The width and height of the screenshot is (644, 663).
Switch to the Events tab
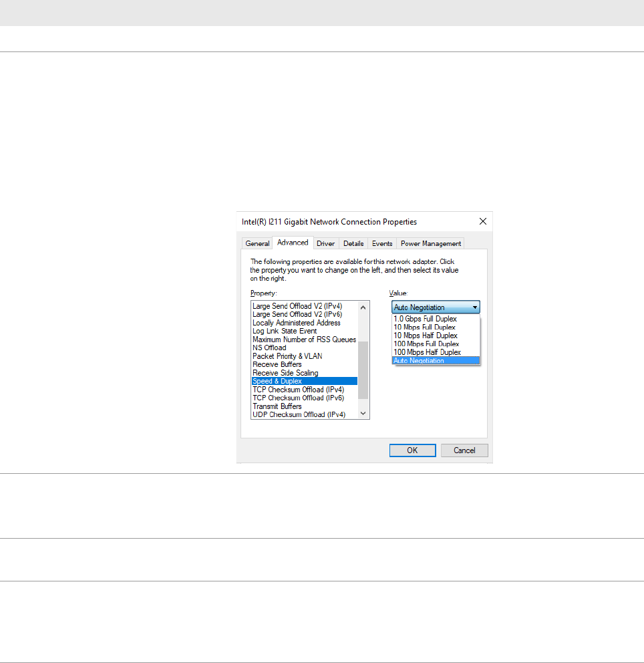pyautogui.click(x=382, y=243)
